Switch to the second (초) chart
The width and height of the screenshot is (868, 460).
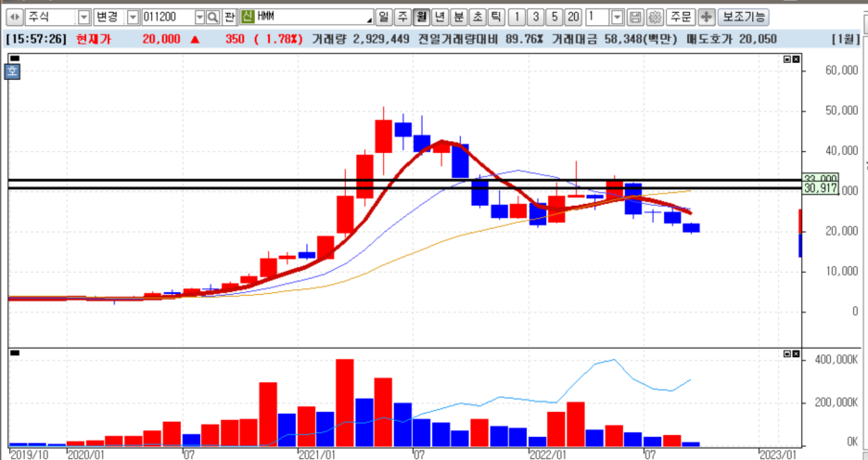[x=478, y=18]
